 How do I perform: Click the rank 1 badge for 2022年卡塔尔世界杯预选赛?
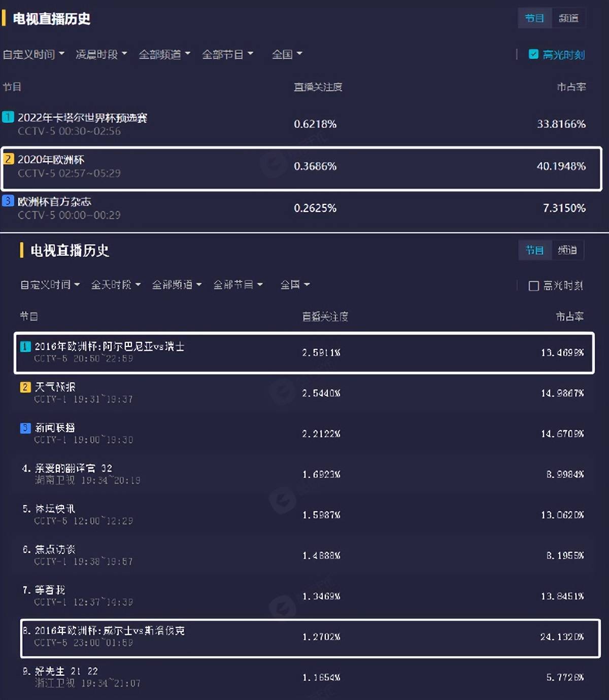[x=8, y=117]
